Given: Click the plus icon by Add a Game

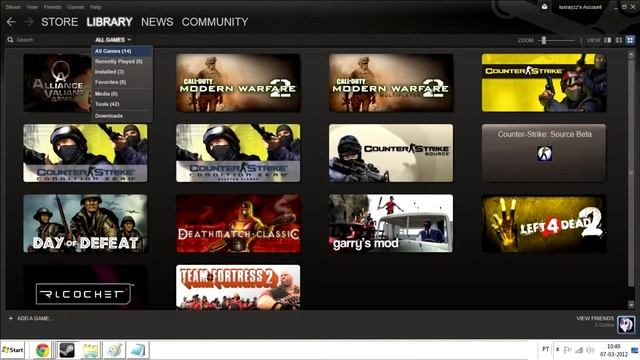Looking at the screenshot, I should coord(11,318).
